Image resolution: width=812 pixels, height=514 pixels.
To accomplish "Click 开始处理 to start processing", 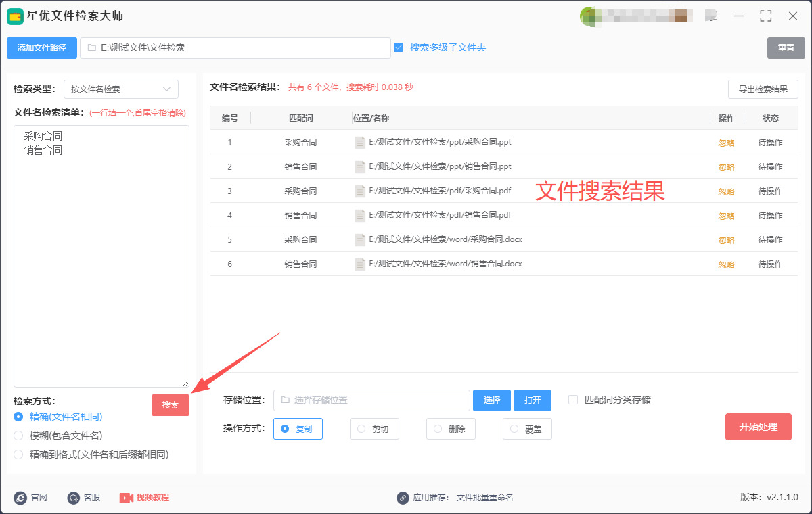I will tap(758, 427).
